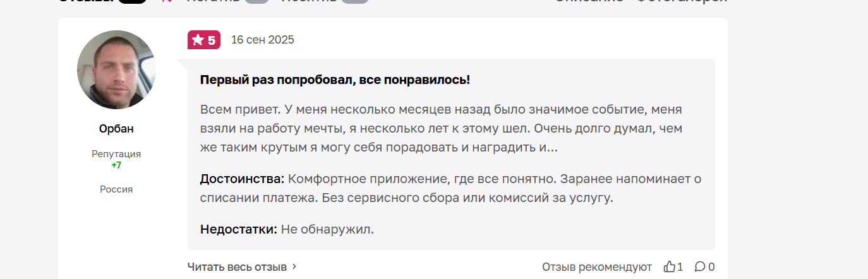Click the review date 16 сен 2025

pos(263,40)
